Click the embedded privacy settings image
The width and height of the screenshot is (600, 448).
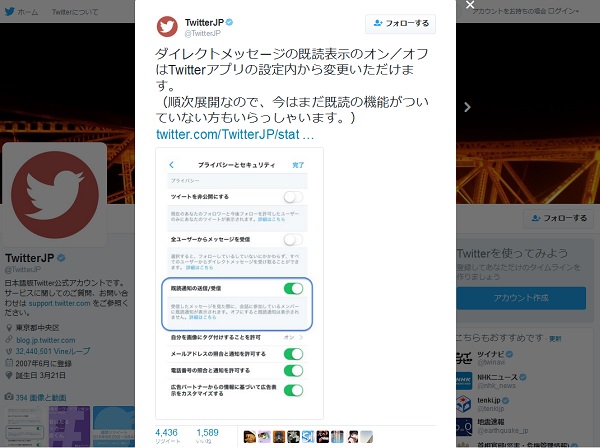(239, 283)
